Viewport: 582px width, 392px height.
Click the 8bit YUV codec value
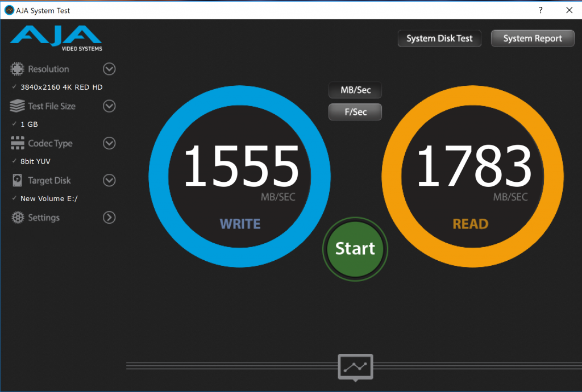point(35,161)
